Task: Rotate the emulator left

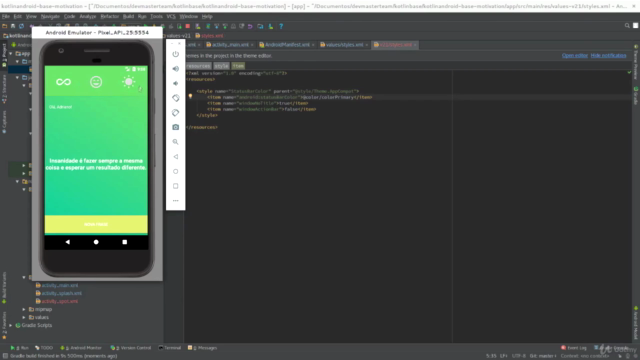Action: point(176,98)
